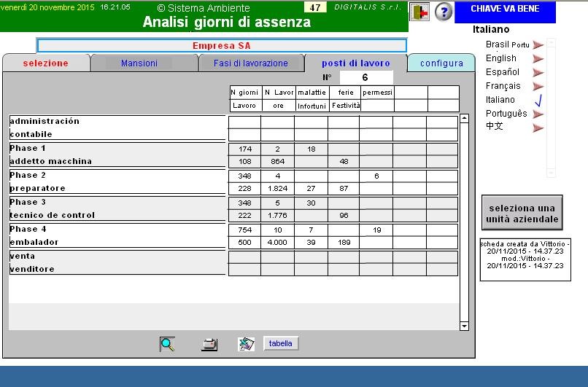The height and width of the screenshot is (387, 588).
Task: Click the Empresa SA company field
Action: click(222, 46)
